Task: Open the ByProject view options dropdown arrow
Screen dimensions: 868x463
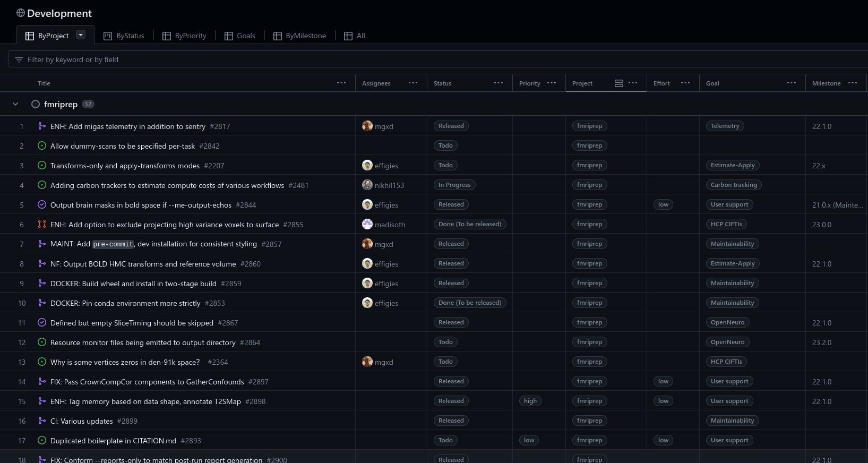Action: (x=81, y=35)
